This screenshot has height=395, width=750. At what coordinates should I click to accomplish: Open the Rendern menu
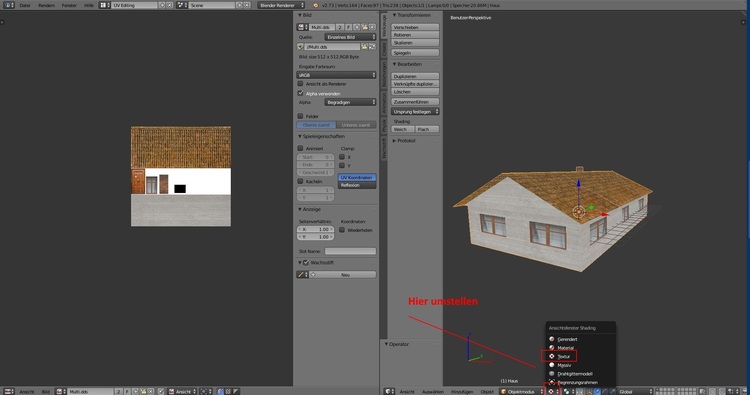[46, 5]
